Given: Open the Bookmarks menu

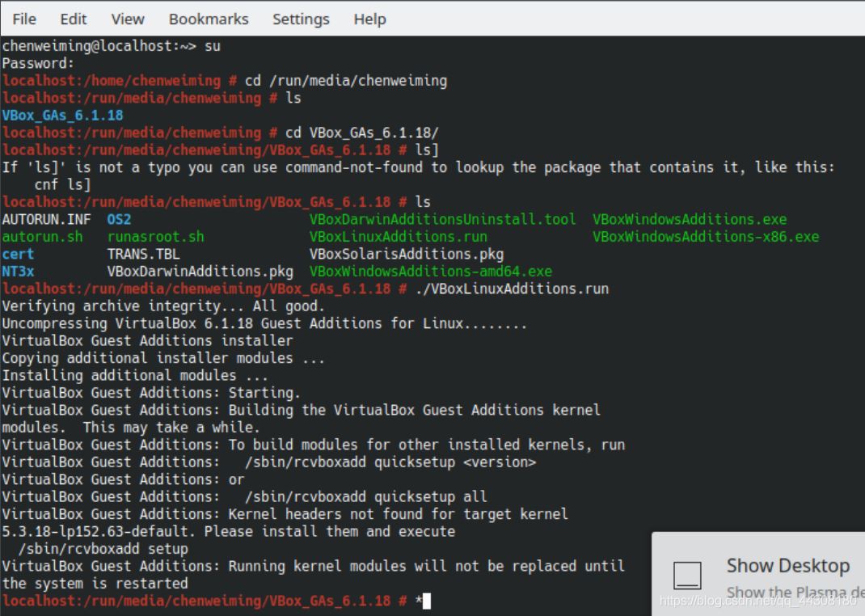Looking at the screenshot, I should [209, 19].
